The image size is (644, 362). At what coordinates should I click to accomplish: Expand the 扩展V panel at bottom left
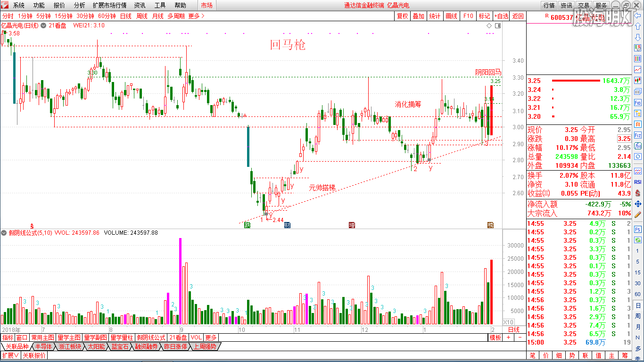pyautogui.click(x=10, y=355)
